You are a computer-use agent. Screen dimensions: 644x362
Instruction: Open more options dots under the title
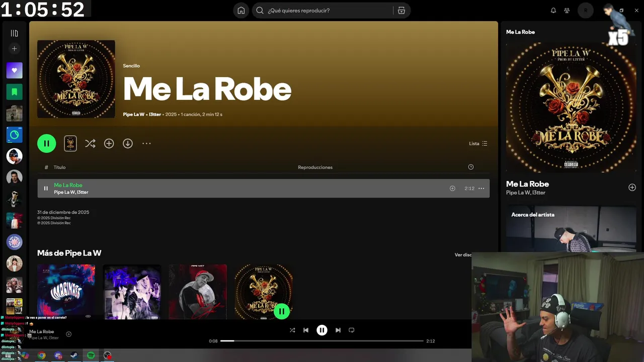coord(146,143)
